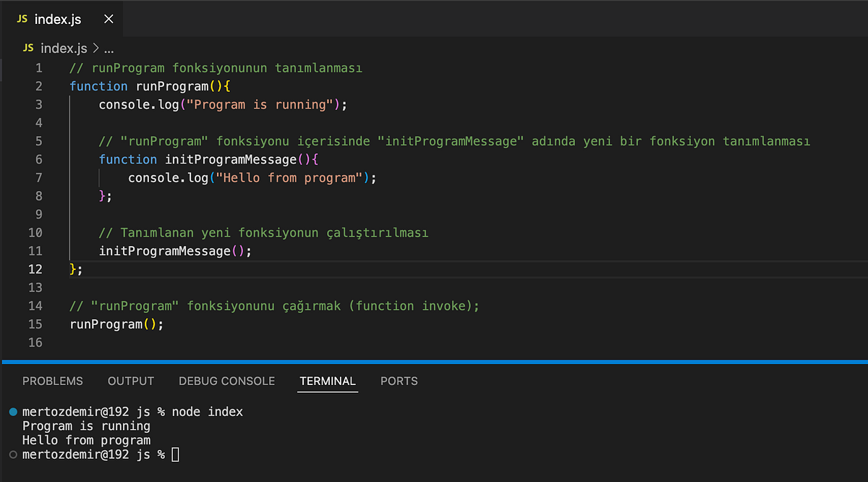
Task: Switch to the PROBLEMS panel tab
Action: tap(52, 381)
